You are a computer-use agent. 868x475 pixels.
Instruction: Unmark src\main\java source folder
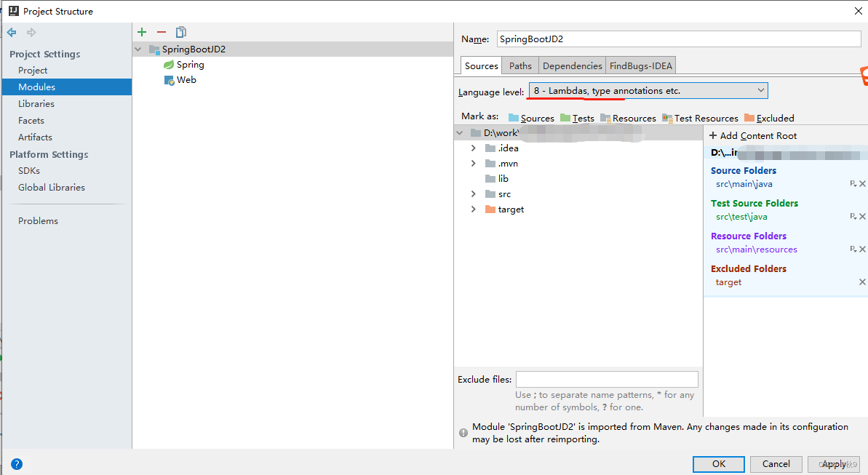tap(862, 184)
